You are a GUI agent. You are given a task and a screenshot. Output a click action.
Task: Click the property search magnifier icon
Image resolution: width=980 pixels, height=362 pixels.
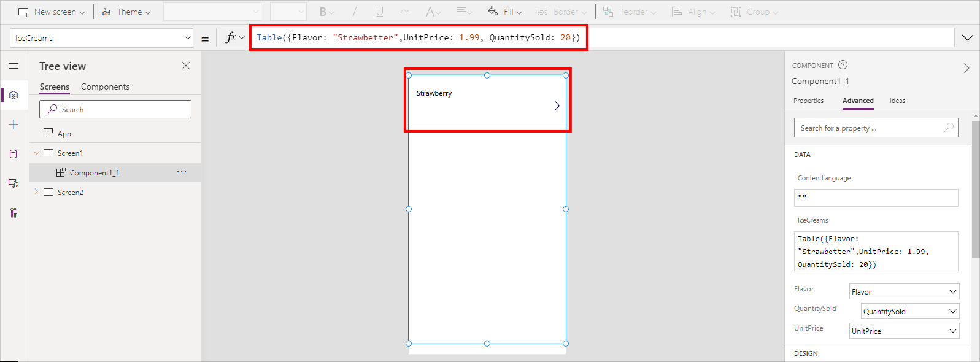coord(949,128)
